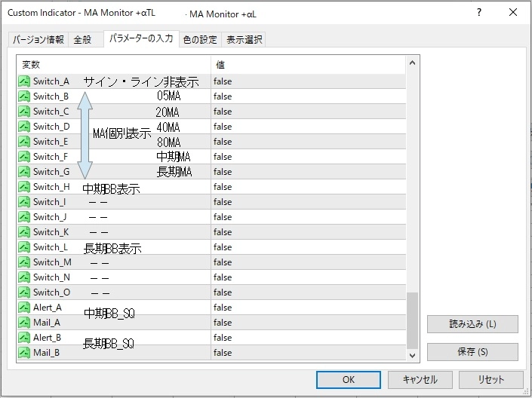The image size is (532, 398).
Task: Select the Switch_H variable name
Action: point(51,187)
